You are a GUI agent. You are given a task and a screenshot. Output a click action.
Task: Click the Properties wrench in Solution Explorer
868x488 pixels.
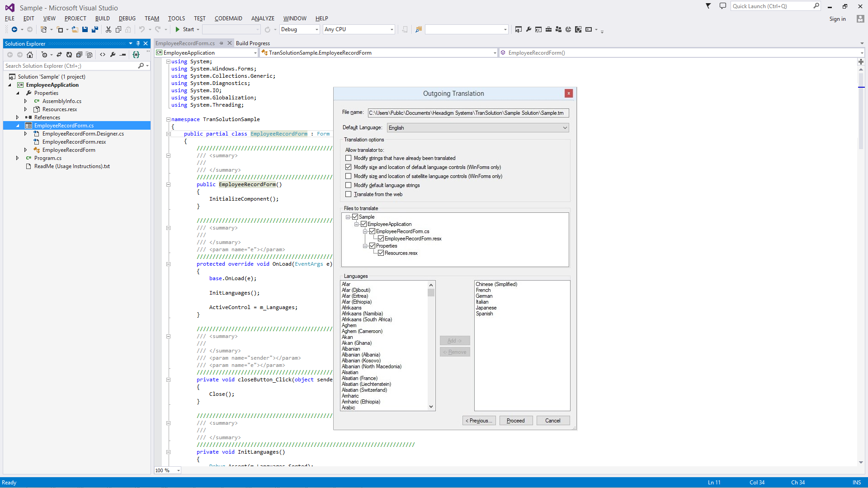(113, 55)
